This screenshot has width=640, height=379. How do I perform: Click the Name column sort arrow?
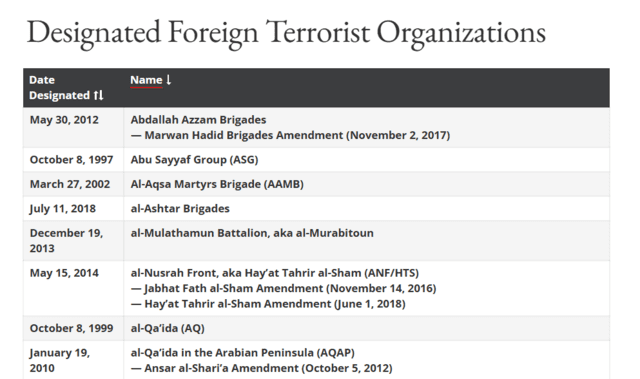coord(169,80)
